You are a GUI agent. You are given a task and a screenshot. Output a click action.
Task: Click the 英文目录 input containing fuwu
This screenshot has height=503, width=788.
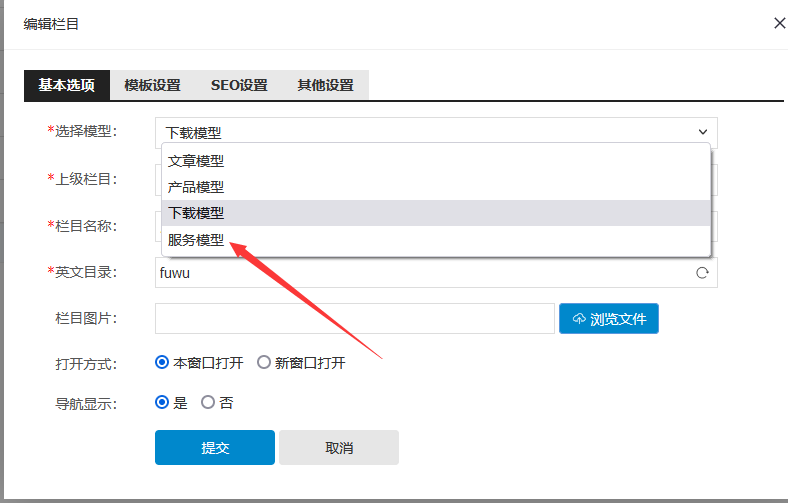click(436, 273)
